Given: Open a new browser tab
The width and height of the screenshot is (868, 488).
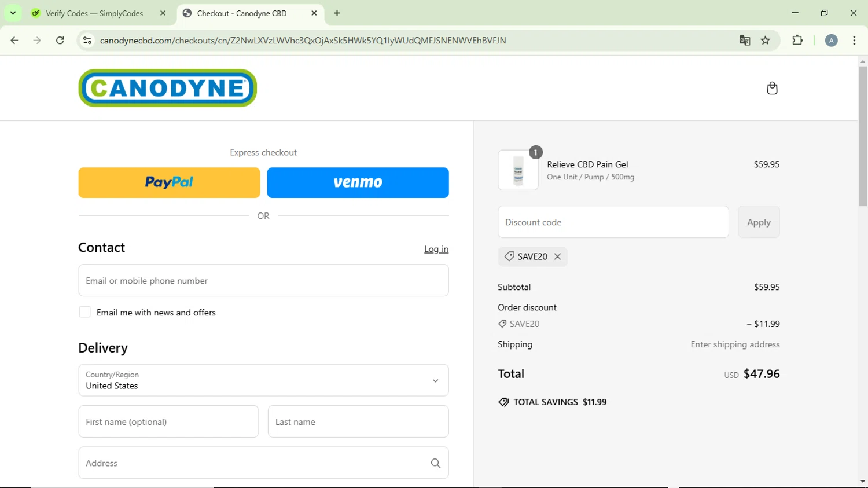Looking at the screenshot, I should (x=337, y=13).
